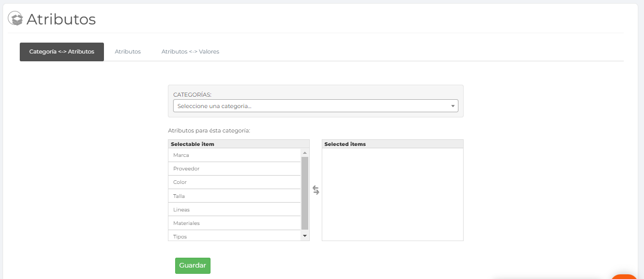This screenshot has height=279, width=644.
Task: Click the swap arrows icon between lists
Action: (x=316, y=190)
